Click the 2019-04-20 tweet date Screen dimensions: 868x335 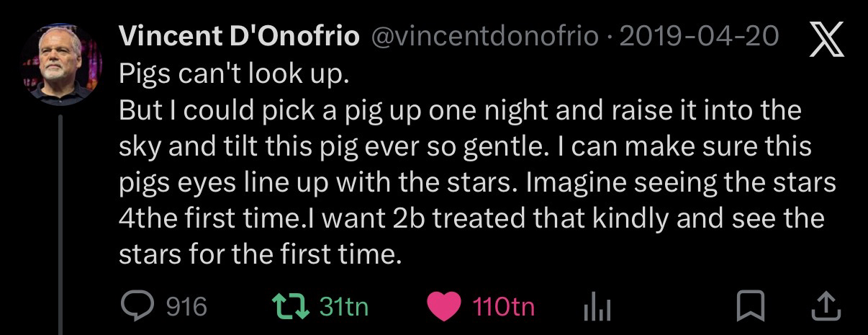click(699, 36)
